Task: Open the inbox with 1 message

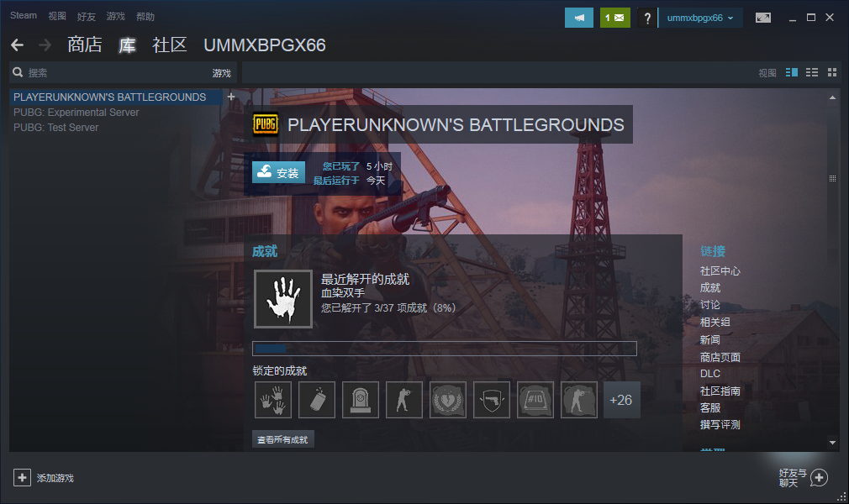Action: tap(615, 18)
